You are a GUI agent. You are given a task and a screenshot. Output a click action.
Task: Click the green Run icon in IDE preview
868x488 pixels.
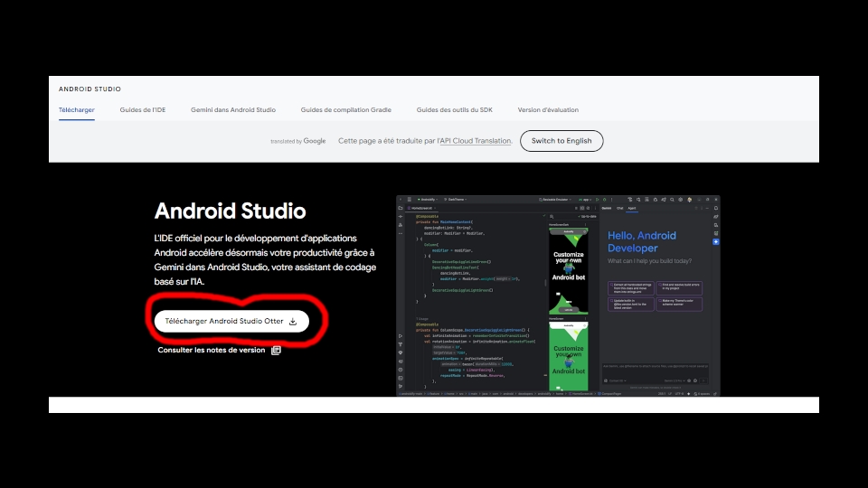pyautogui.click(x=597, y=200)
